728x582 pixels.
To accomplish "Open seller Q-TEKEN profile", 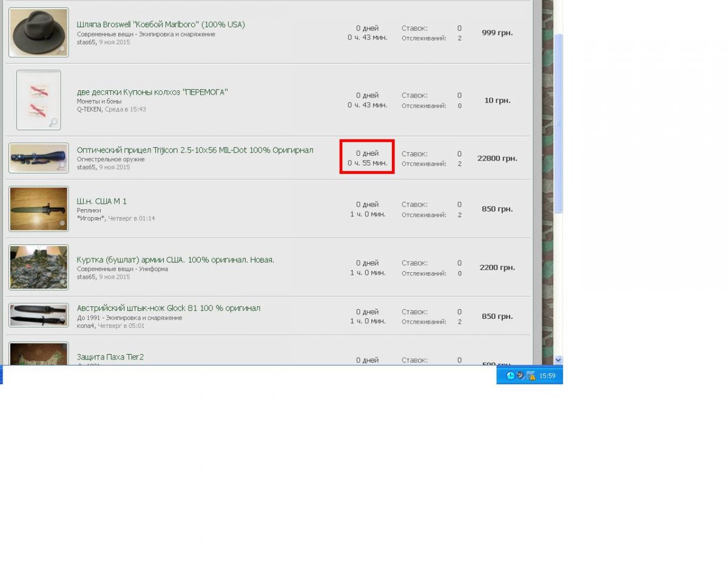I will (89, 109).
